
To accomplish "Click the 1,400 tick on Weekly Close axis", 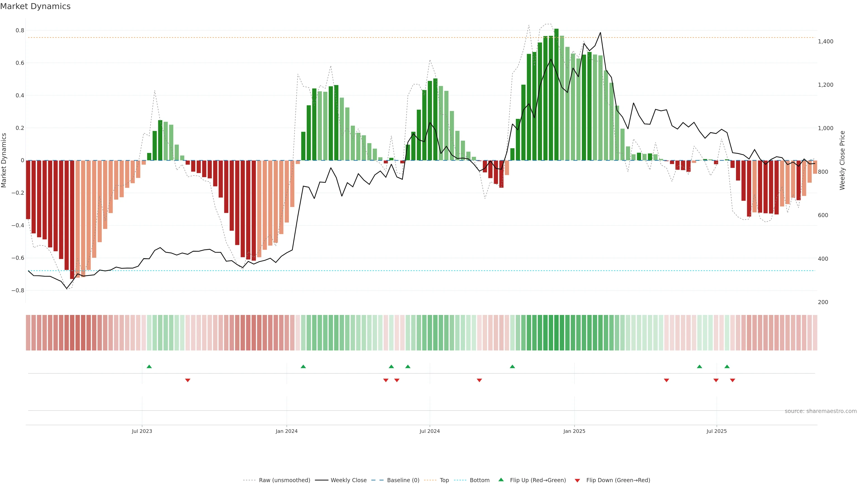I will tap(826, 41).
